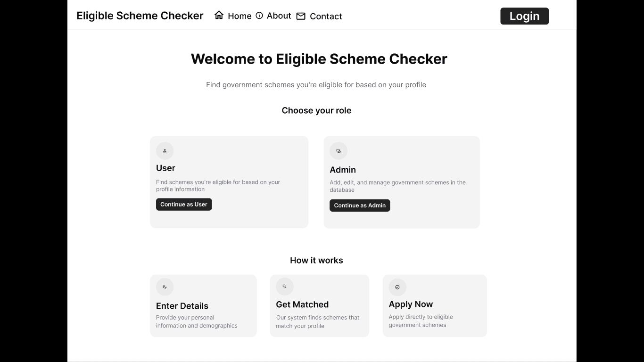Click the house icon in the navbar
Screen dimensions: 644x362
point(219,15)
